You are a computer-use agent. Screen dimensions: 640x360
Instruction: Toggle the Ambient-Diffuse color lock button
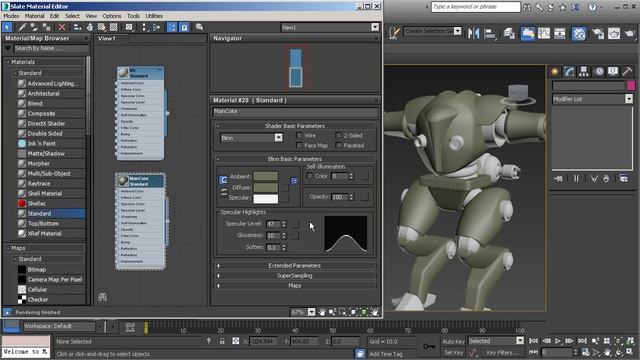pos(223,180)
